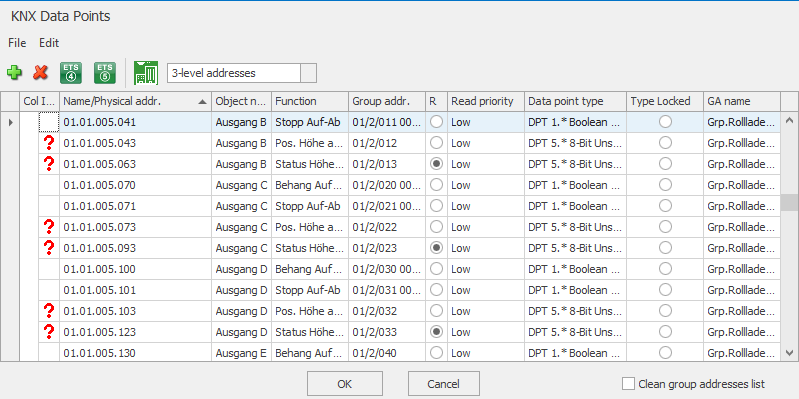Viewport: 799px width, 399px height.
Task: Import from ETS5 icon
Action: (x=104, y=73)
